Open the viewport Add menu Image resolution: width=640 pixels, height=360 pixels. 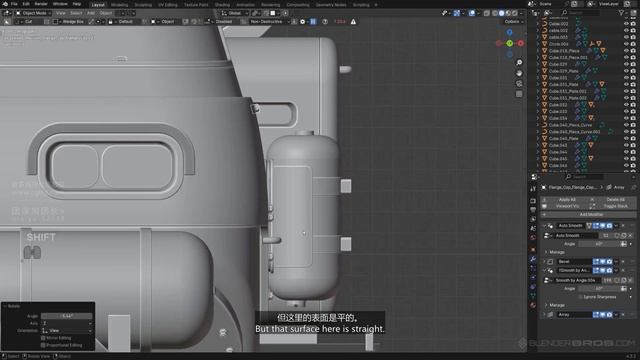click(x=91, y=13)
